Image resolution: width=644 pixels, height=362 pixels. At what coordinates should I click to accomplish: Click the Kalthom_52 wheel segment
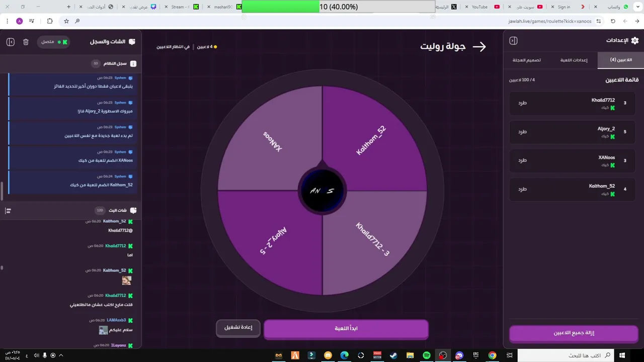tap(371, 140)
